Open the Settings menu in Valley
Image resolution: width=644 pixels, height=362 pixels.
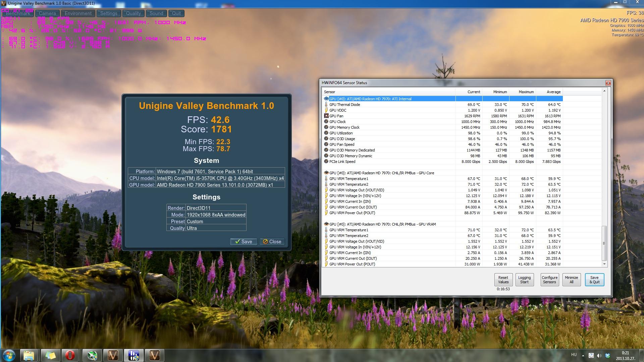(109, 13)
